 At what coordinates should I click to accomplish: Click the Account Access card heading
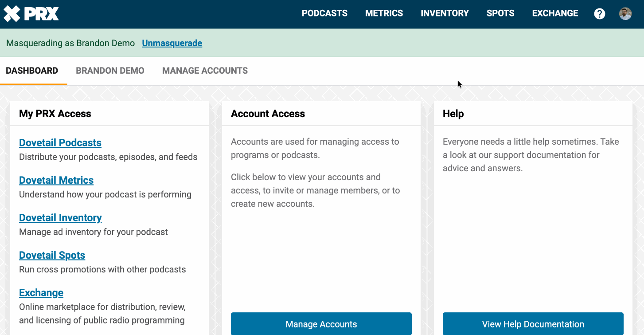[x=268, y=114]
